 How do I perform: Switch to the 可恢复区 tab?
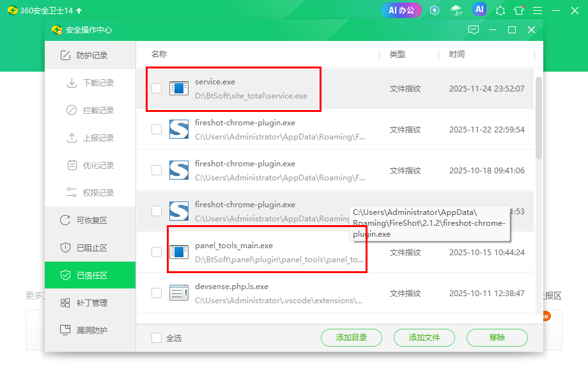click(90, 221)
